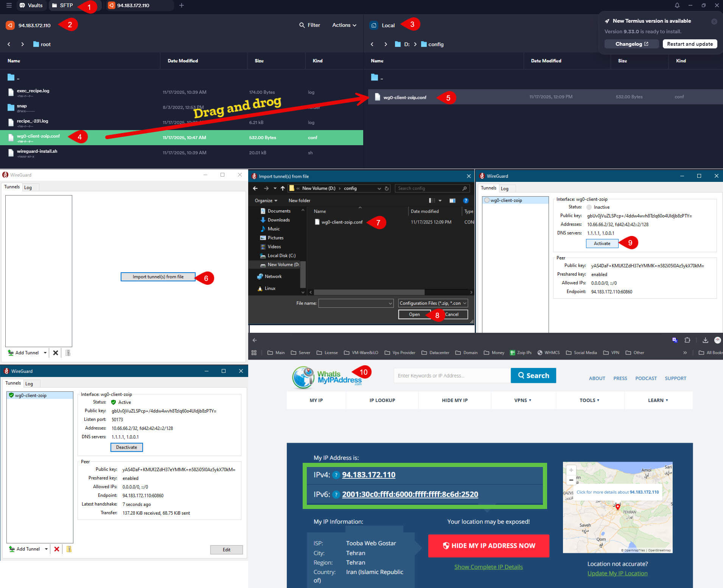723x588 pixels.
Task: Click the Filter icon in Termius
Action: [303, 25]
